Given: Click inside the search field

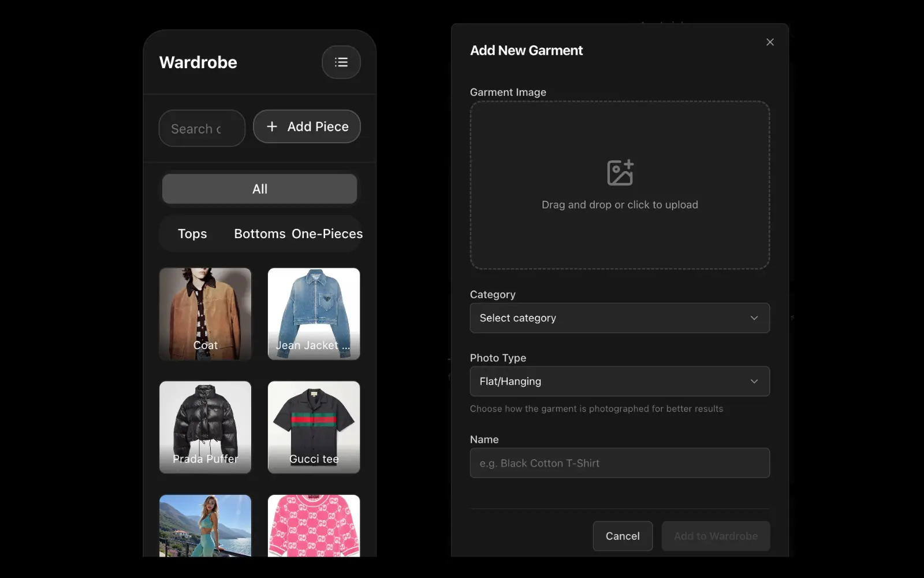Looking at the screenshot, I should tap(201, 128).
